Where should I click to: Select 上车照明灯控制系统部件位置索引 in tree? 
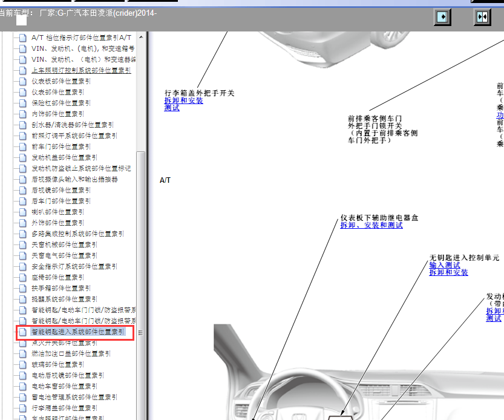(80, 70)
